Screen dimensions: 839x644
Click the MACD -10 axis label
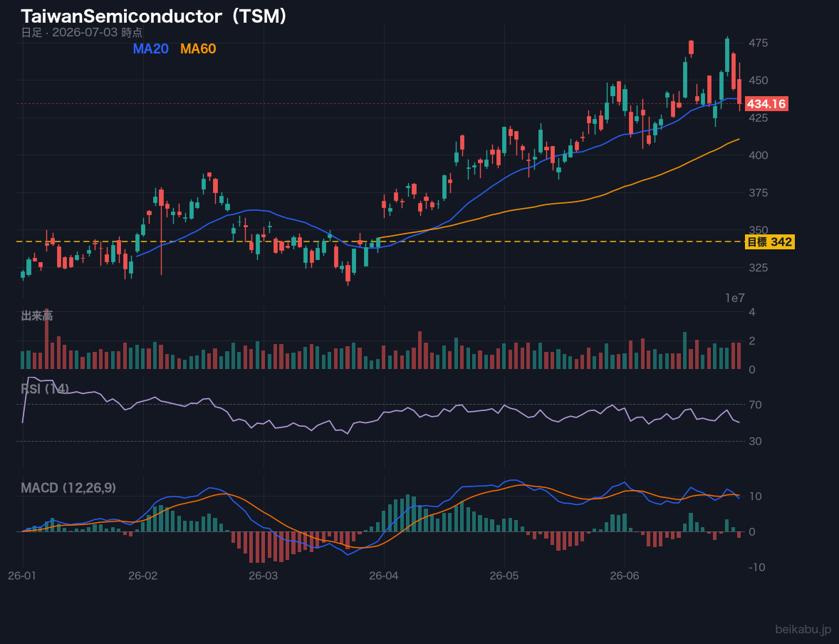(756, 568)
